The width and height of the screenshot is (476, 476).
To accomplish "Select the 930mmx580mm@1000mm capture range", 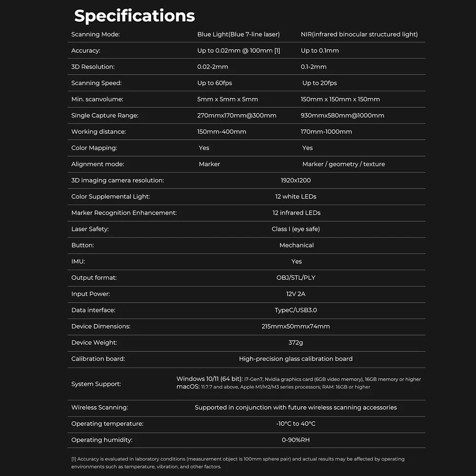I will (342, 115).
